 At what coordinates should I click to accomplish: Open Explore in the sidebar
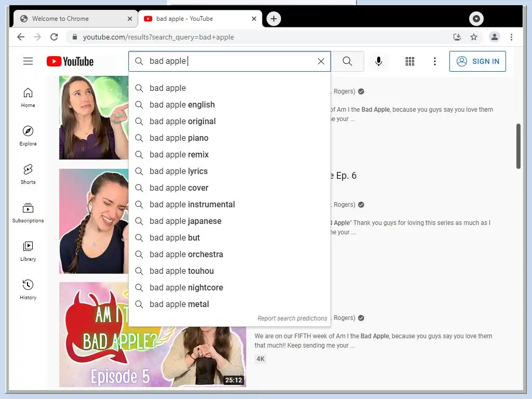click(x=28, y=136)
